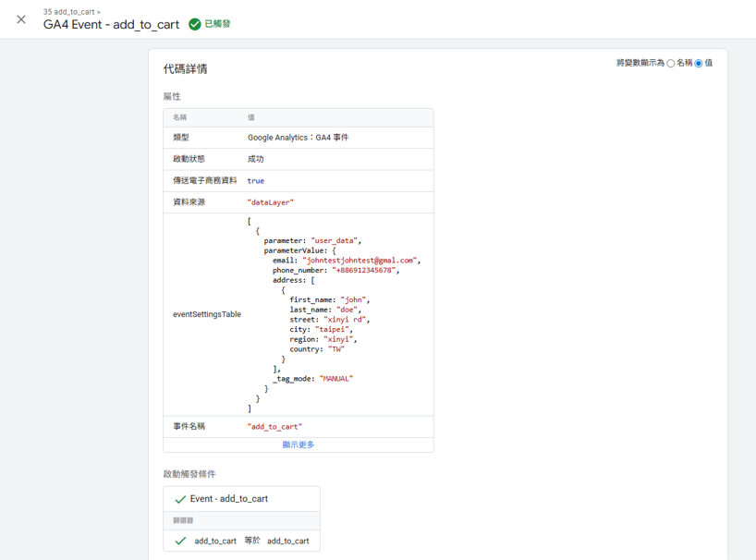756x560 pixels.
Task: Click the GA4 Event - add_to_cart title
Action: pos(111,25)
